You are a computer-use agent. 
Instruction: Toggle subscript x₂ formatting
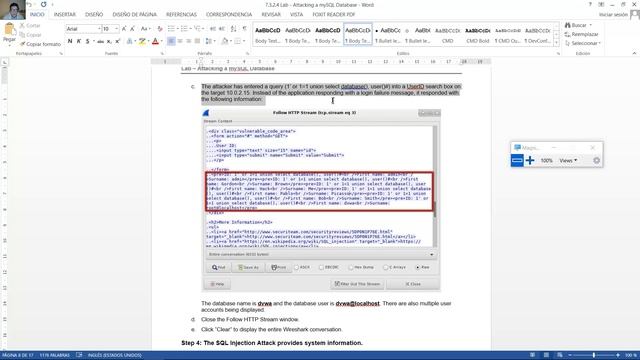coord(109,41)
